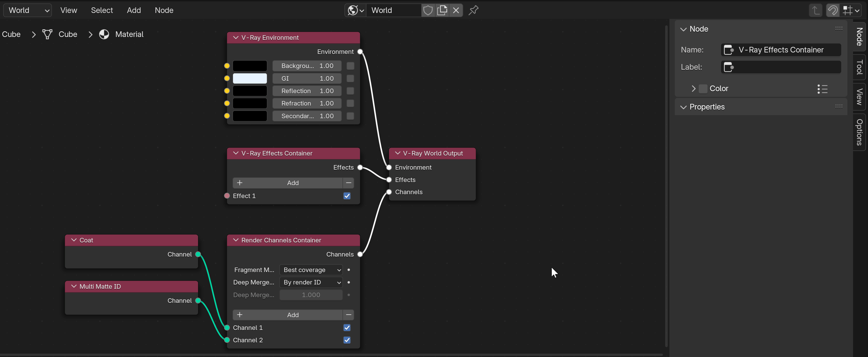Toggle the pin node tree icon

pos(473,10)
